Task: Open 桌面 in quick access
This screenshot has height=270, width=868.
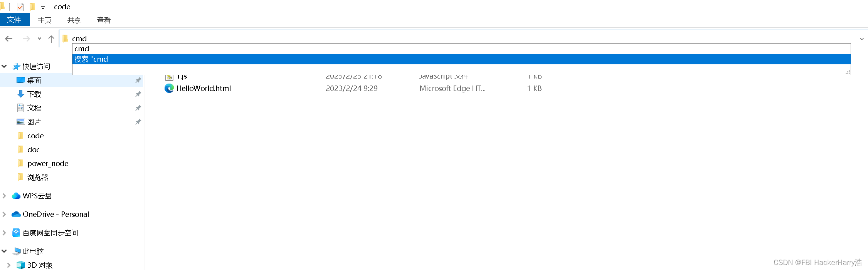Action: click(34, 80)
